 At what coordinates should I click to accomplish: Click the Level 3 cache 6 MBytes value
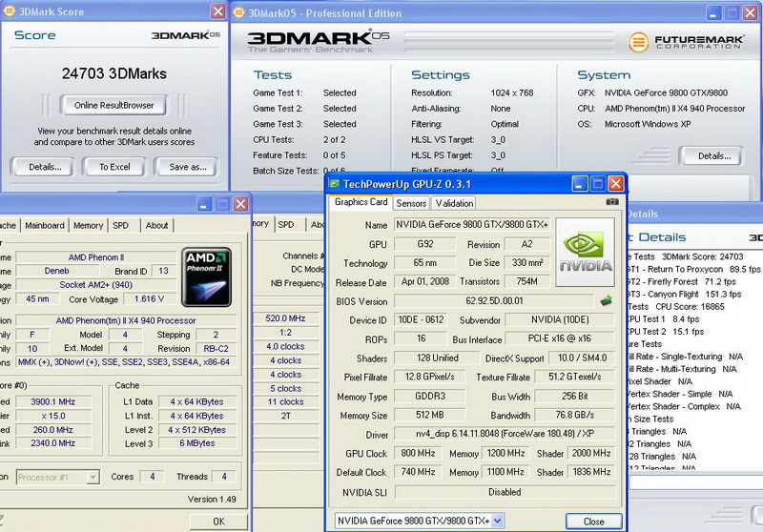pos(197,443)
